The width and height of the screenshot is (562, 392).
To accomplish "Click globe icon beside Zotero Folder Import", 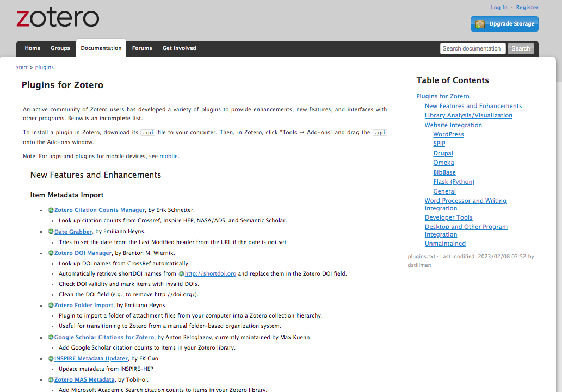I will click(51, 306).
